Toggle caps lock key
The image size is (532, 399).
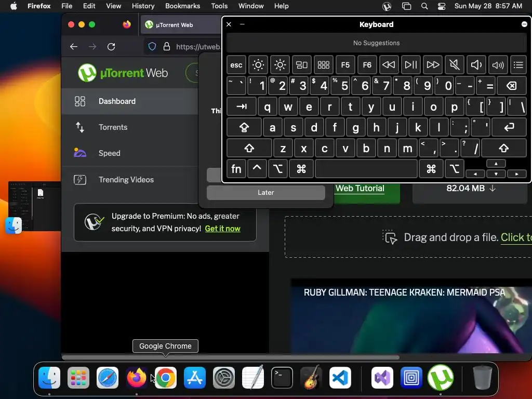tap(244, 128)
